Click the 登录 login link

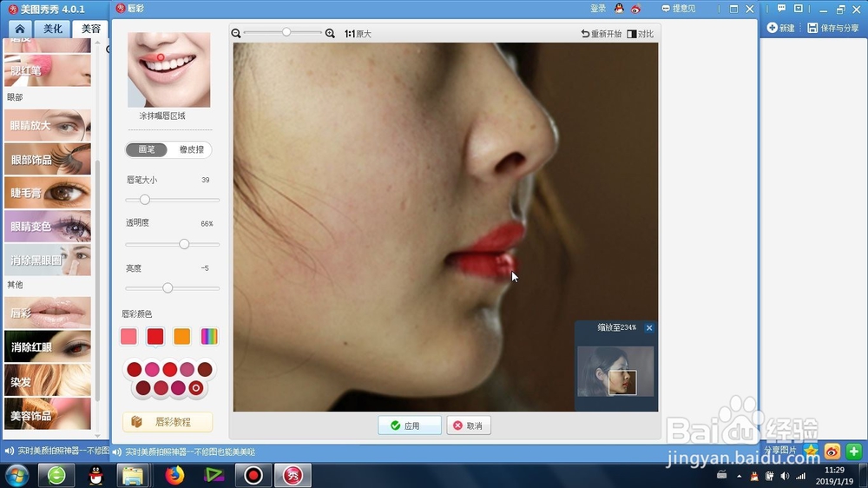coord(598,9)
